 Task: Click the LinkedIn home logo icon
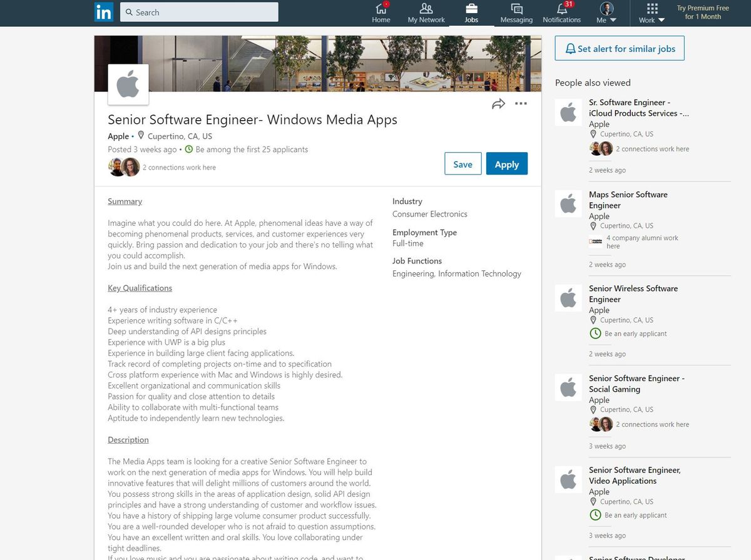click(103, 12)
